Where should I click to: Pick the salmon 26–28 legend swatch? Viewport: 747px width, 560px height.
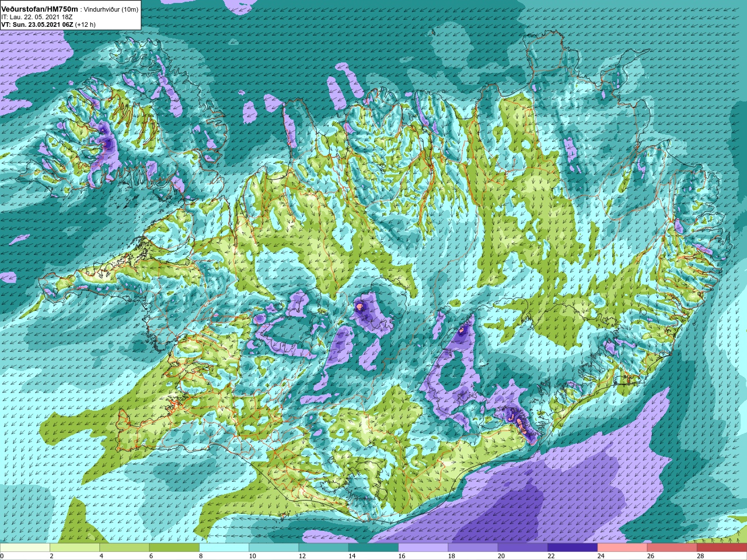[x=672, y=548]
